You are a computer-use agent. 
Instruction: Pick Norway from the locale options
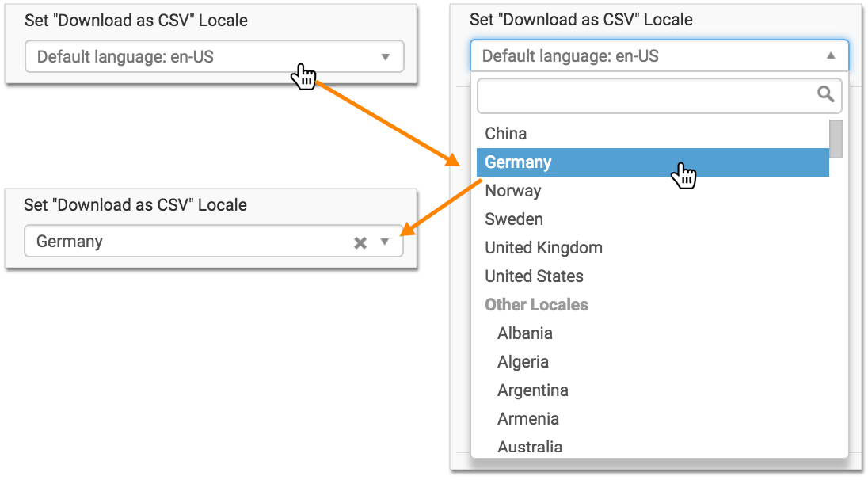[513, 191]
